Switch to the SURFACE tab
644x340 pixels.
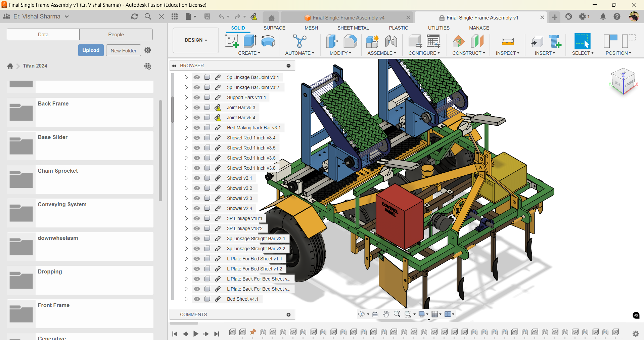pyautogui.click(x=274, y=28)
